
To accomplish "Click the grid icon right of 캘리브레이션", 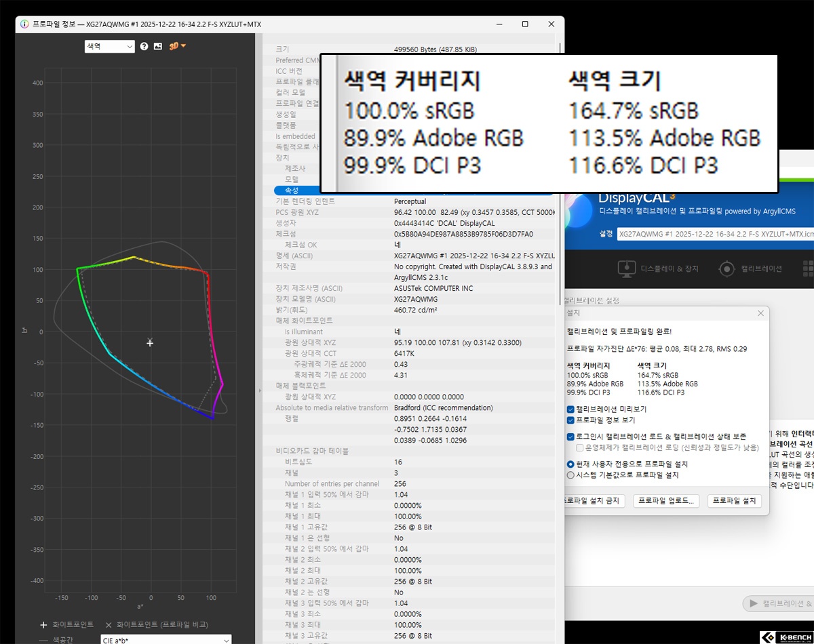I will [x=807, y=268].
